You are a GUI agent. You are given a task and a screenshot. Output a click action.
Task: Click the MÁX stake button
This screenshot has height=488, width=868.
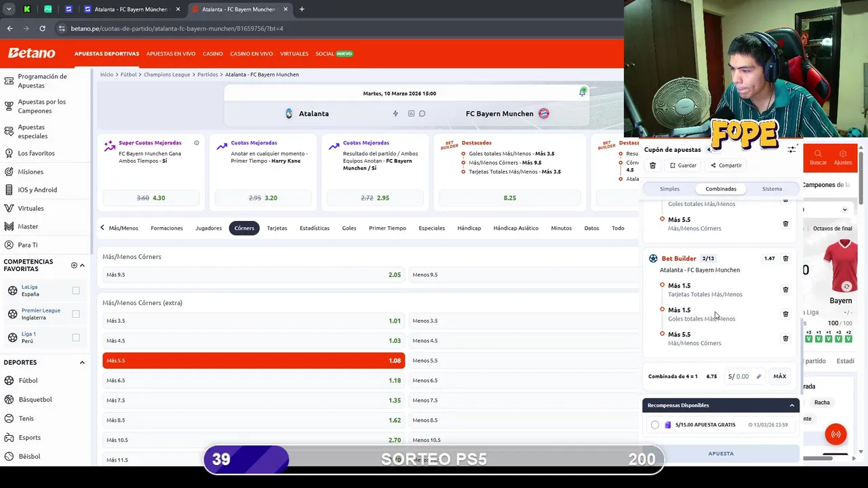[780, 376]
